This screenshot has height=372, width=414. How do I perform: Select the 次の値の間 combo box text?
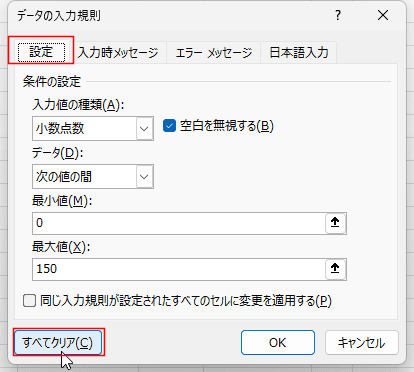pyautogui.click(x=64, y=176)
